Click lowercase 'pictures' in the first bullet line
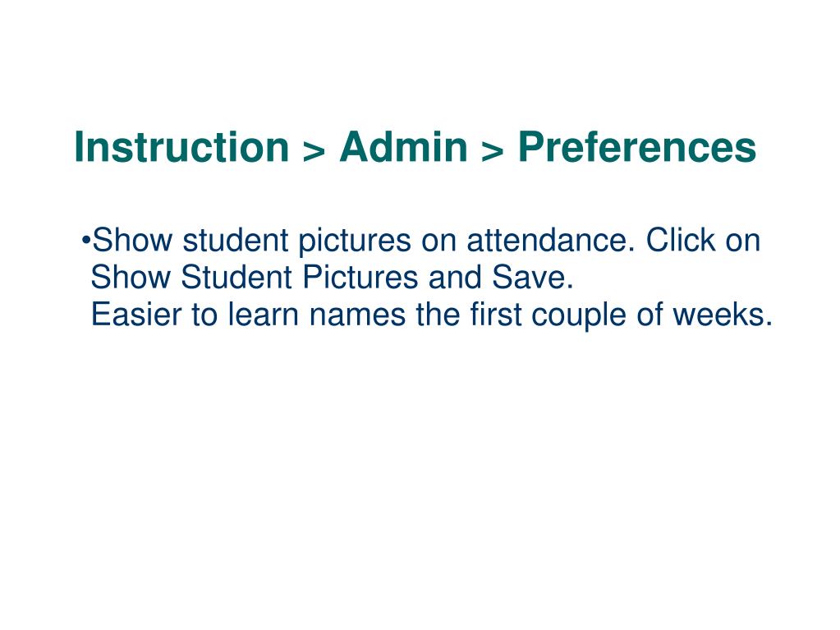Image resolution: width=840 pixels, height=630 pixels. point(355,241)
